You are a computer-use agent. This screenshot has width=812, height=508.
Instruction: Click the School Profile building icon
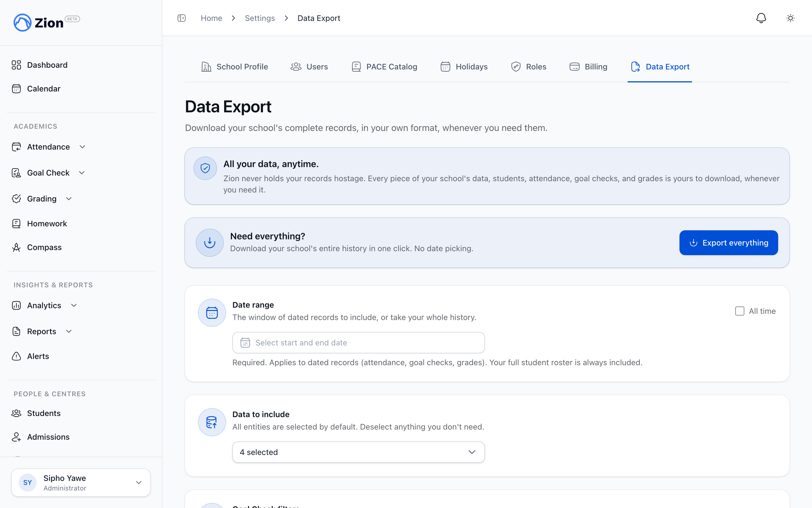click(x=206, y=67)
